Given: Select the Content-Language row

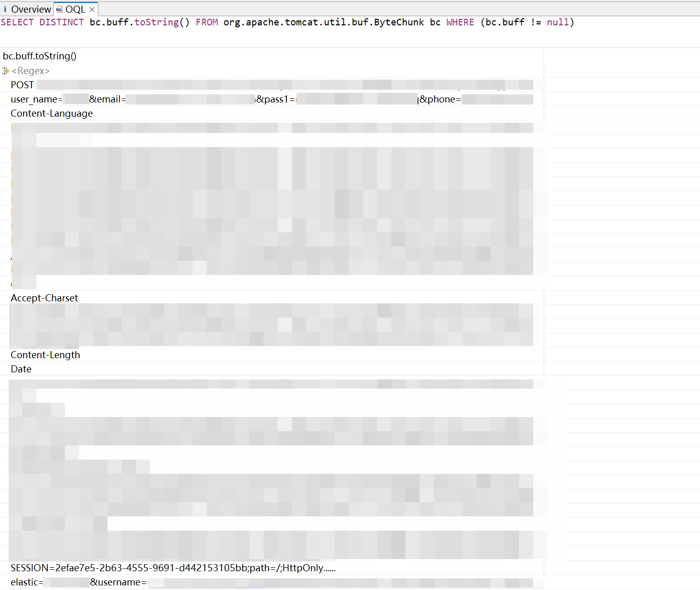Looking at the screenshot, I should (272, 113).
